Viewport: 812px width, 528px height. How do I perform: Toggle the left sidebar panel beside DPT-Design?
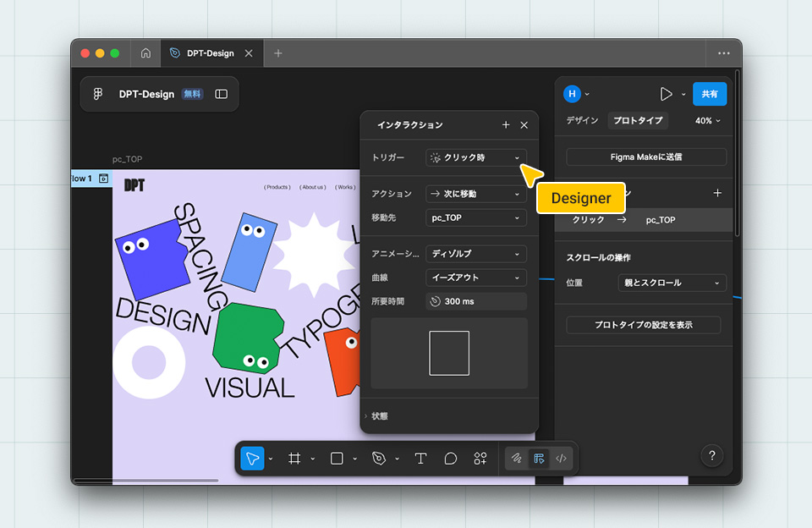point(221,94)
